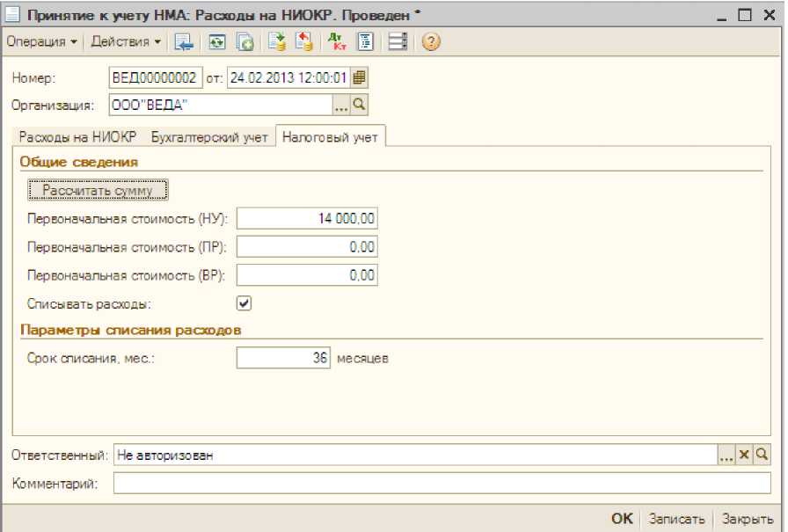The height and width of the screenshot is (532, 788).
Task: Switch to the Расходы на НИОКР tab
Action: [77, 137]
